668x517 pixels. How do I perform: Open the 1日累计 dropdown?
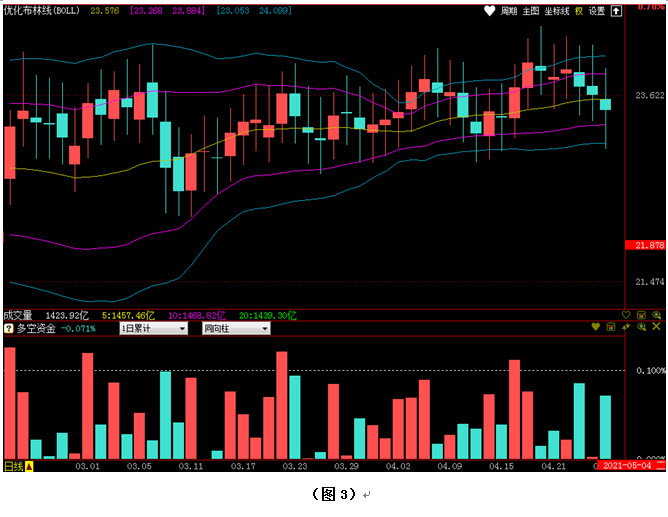[x=153, y=328]
